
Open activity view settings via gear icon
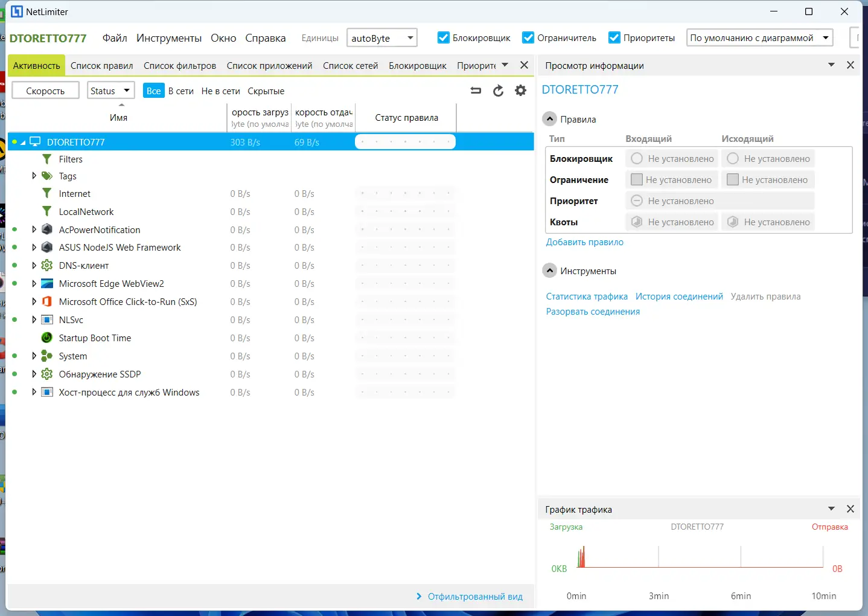[520, 91]
